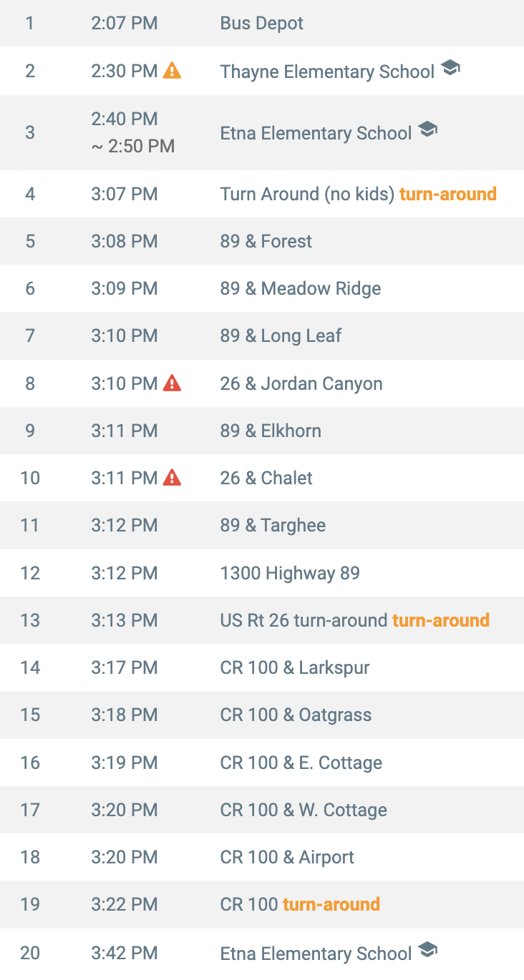The image size is (524, 980).
Task: Select the 89 & Targhee stop
Action: pyautogui.click(x=262, y=525)
